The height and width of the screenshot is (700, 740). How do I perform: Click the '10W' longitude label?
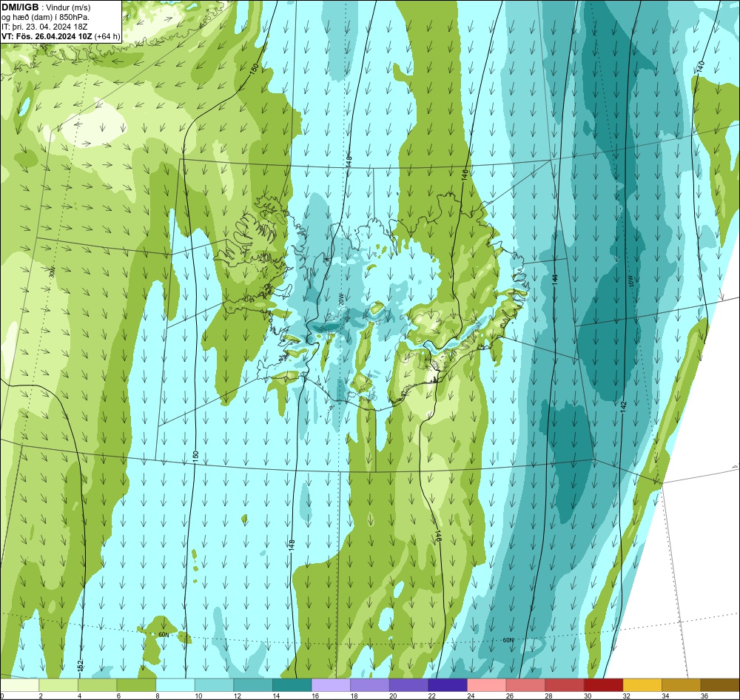pyautogui.click(x=631, y=282)
